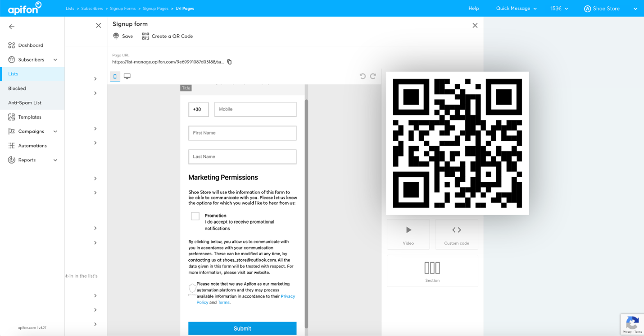Image resolution: width=644 pixels, height=336 pixels.
Task: Undo the last change
Action: [x=363, y=76]
